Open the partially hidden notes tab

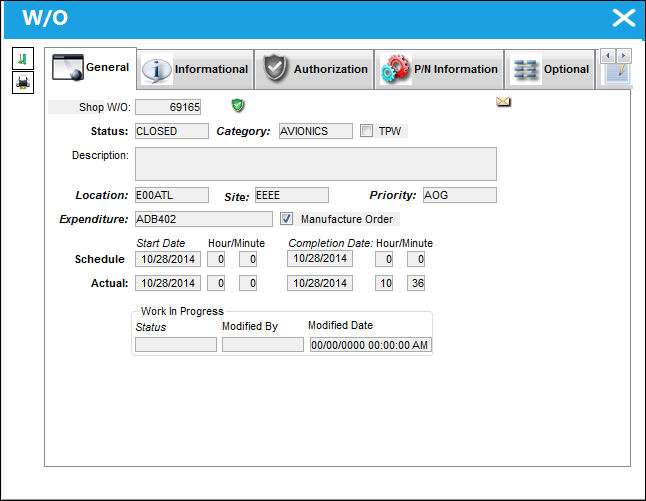tap(619, 73)
